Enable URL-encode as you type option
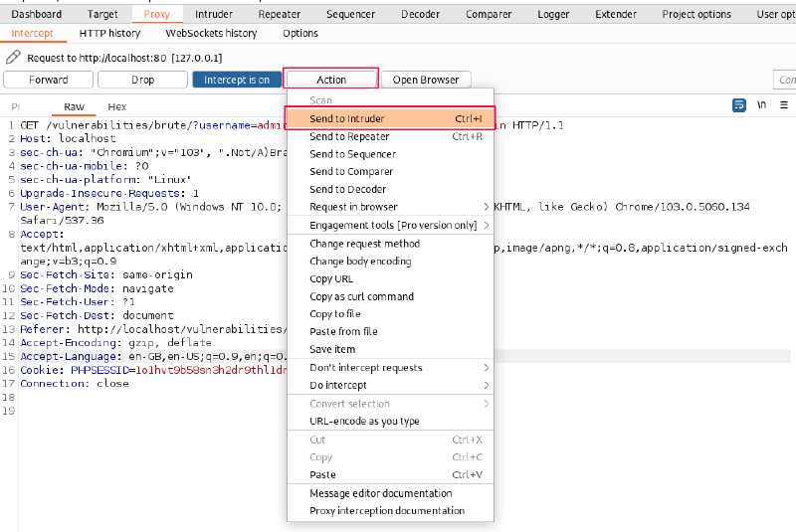 tap(364, 422)
